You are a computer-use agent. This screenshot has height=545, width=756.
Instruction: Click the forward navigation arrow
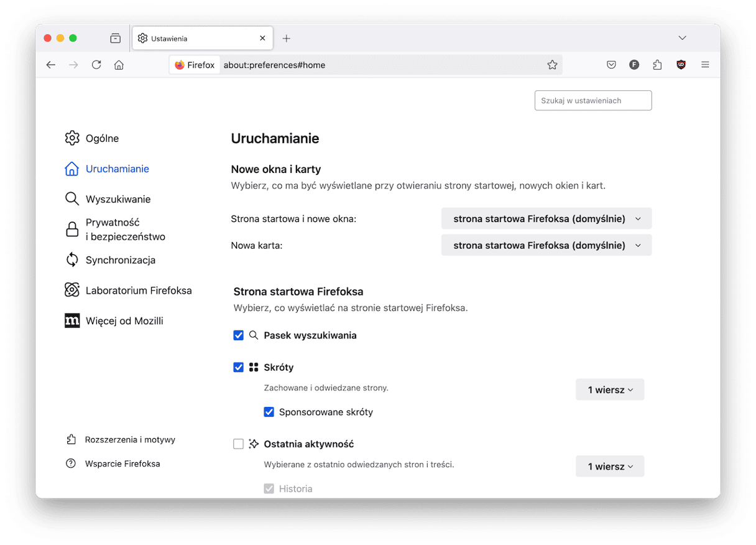coord(73,65)
